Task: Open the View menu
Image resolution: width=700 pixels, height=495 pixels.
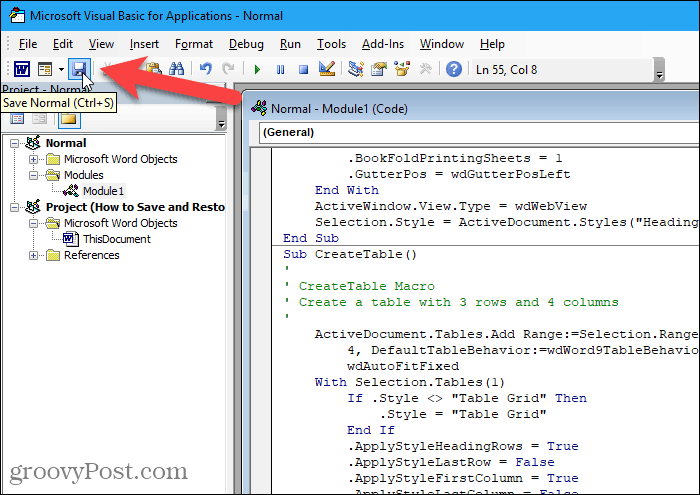Action: pos(101,44)
